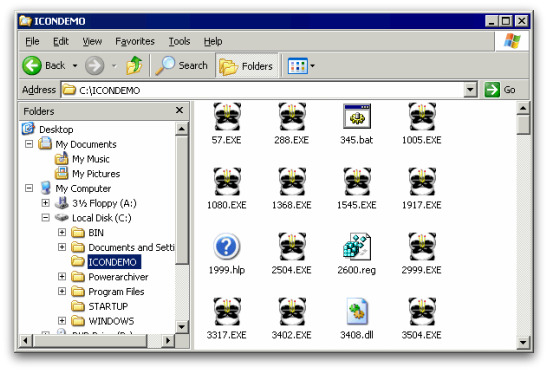Click folder tree scroll right arrow
Screen dimensions: 548x371
click(x=168, y=341)
